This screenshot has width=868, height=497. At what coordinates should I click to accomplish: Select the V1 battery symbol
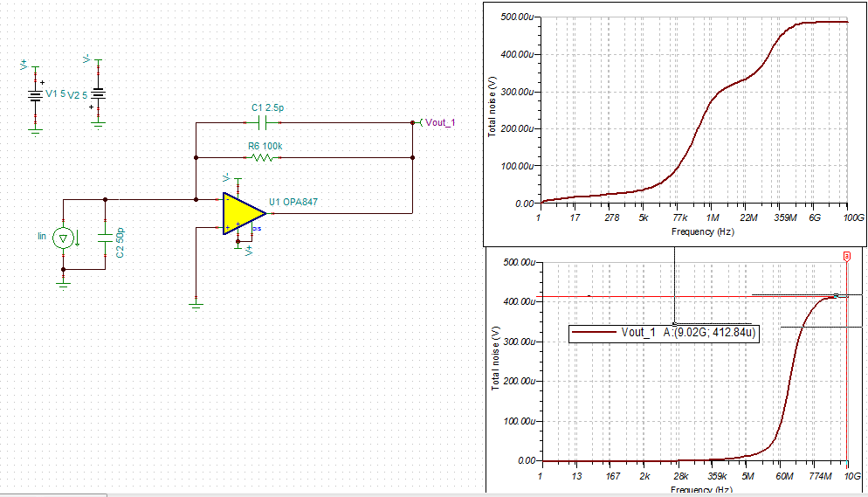click(36, 96)
